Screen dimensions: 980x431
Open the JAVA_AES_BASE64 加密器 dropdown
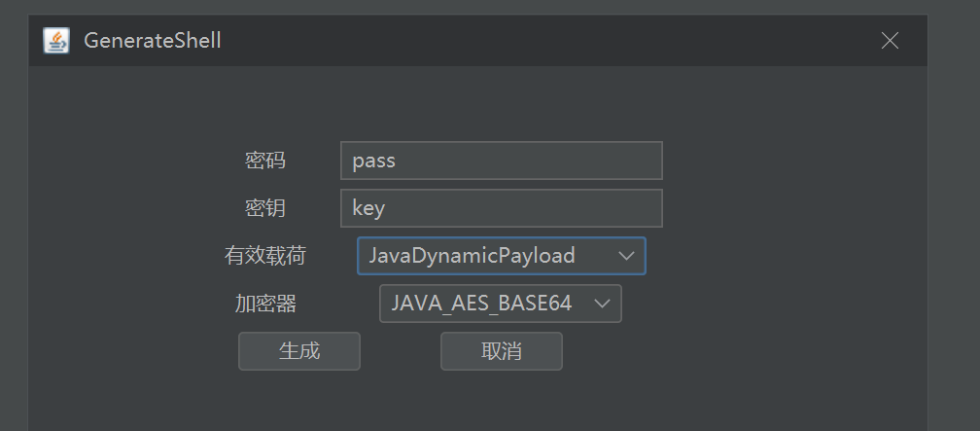point(501,304)
